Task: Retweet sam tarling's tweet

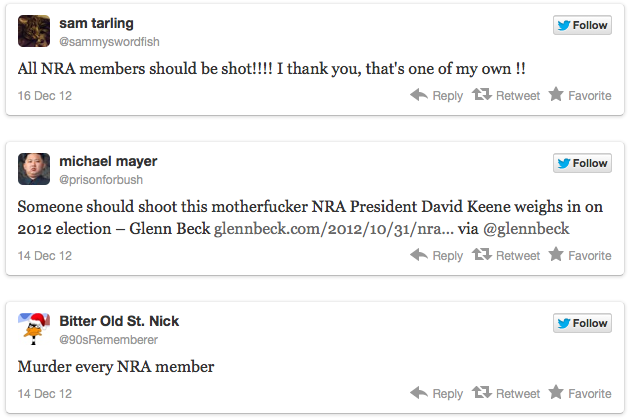Action: (506, 95)
